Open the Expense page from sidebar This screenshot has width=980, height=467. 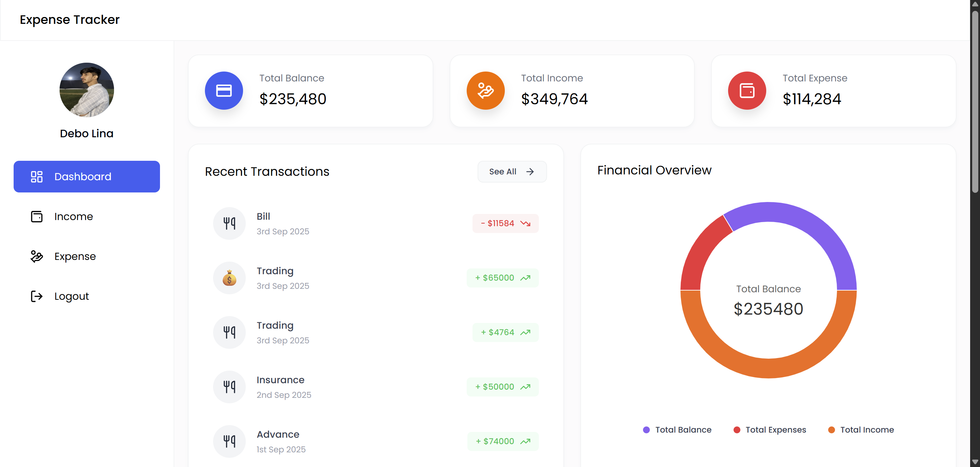tap(87, 256)
